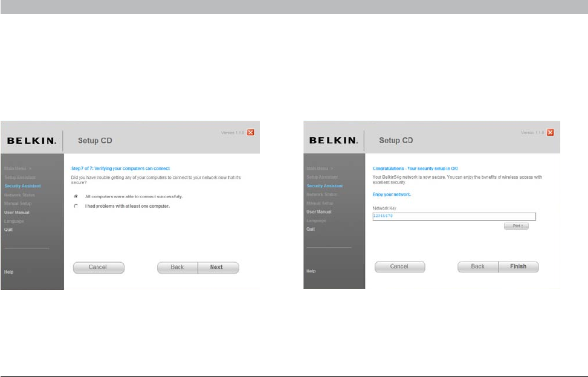Click 'Congratulations - Your security setup is OK!' heading
Image resolution: width=588 pixels, height=377 pixels.
coord(415,169)
